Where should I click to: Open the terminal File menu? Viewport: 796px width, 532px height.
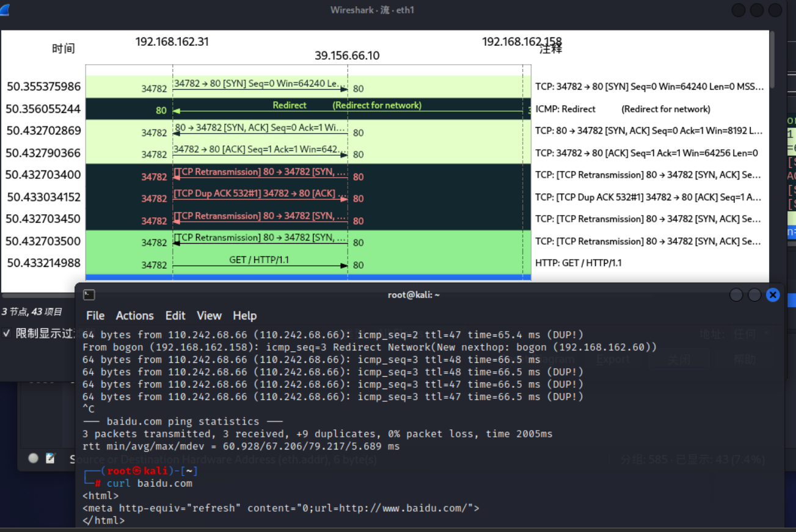point(95,316)
